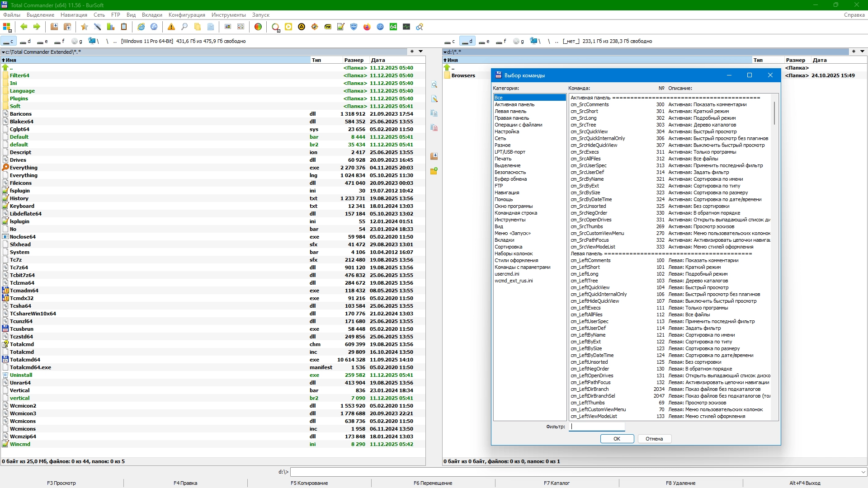This screenshot has height=488, width=868.
Task: Switch left panel to drive d
Action: [x=25, y=41]
